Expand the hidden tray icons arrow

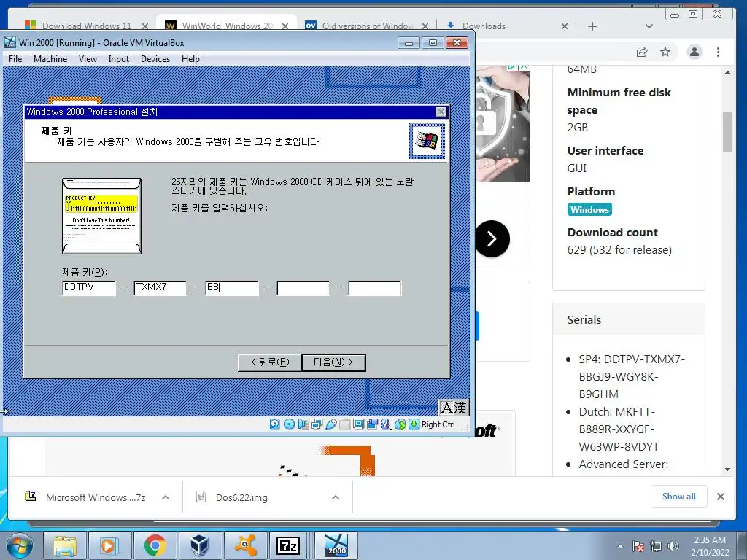click(620, 546)
